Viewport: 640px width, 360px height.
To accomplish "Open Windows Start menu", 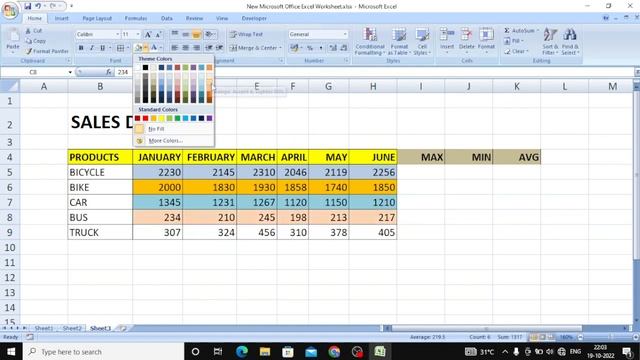I will pos(11,352).
